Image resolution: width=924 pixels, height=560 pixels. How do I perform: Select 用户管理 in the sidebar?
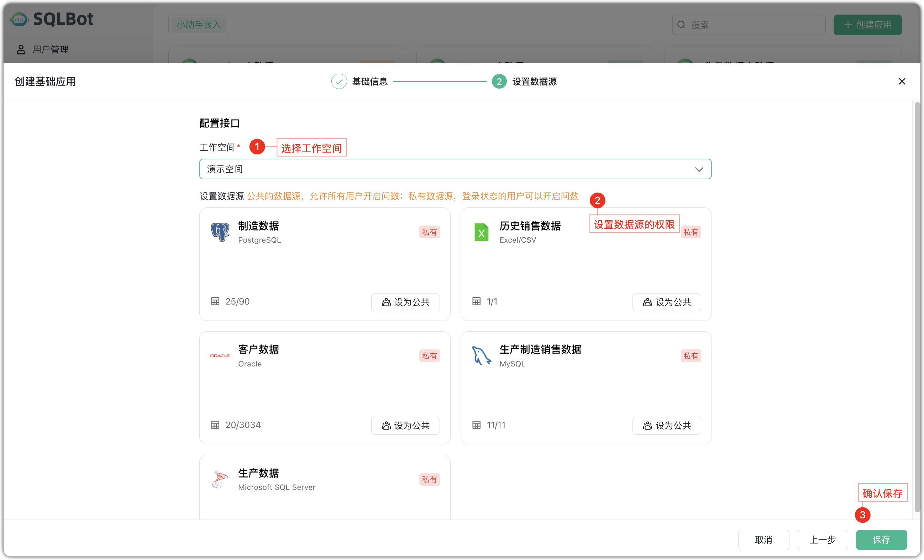pos(50,49)
